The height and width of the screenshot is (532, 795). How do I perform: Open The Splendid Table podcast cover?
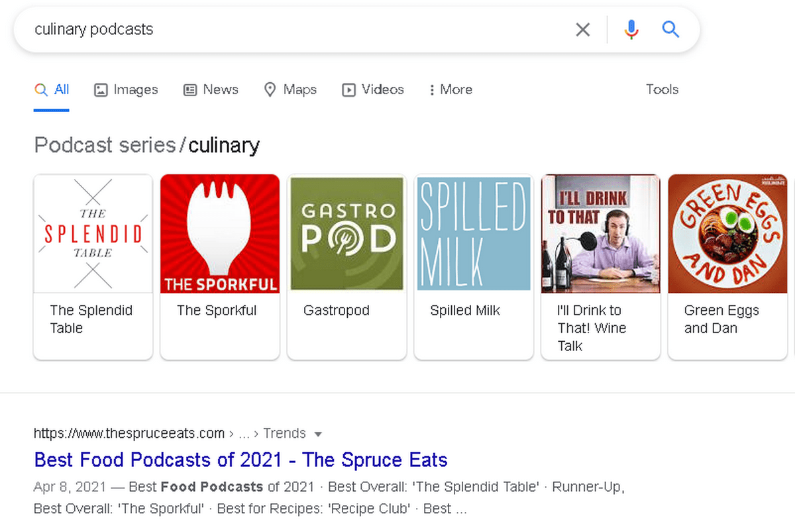pos(93,233)
